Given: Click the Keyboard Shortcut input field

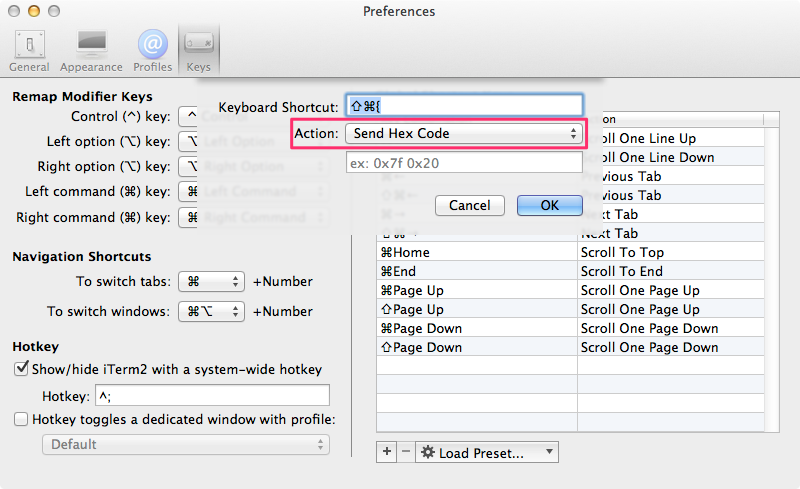Looking at the screenshot, I should 464,106.
